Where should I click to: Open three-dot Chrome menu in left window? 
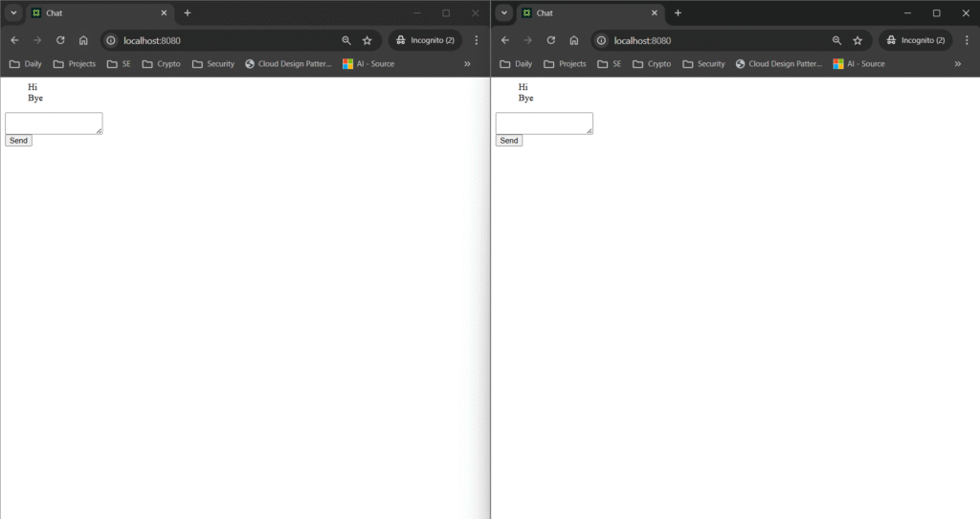(477, 40)
